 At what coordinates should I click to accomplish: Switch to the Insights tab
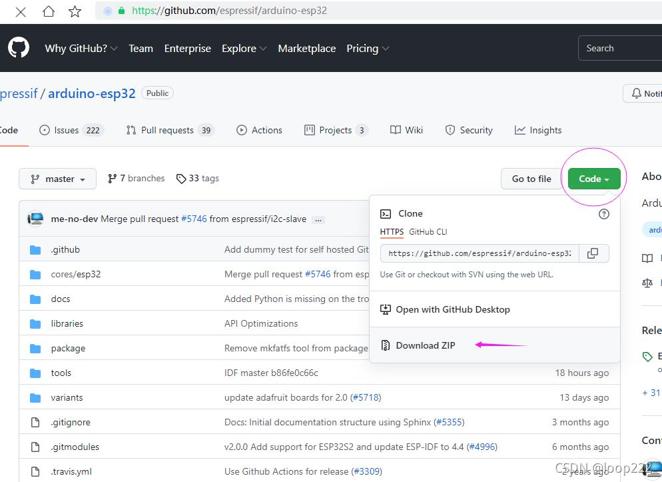tap(538, 130)
